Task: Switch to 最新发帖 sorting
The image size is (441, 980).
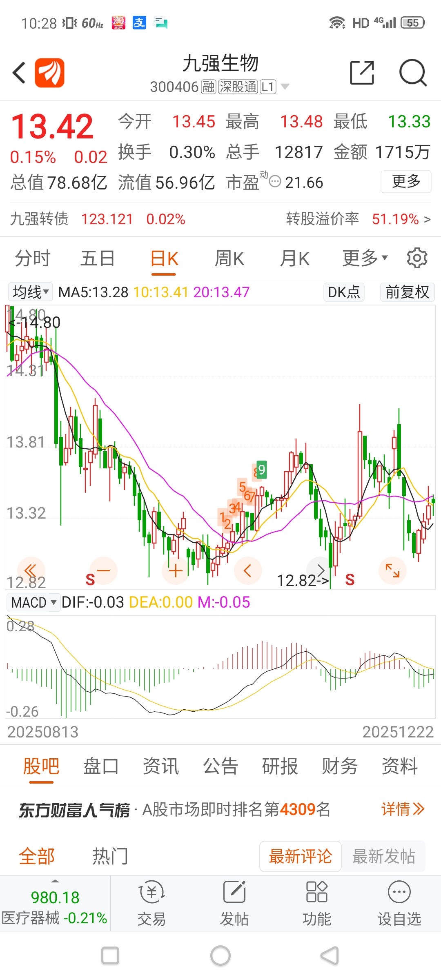Action: 383,856
